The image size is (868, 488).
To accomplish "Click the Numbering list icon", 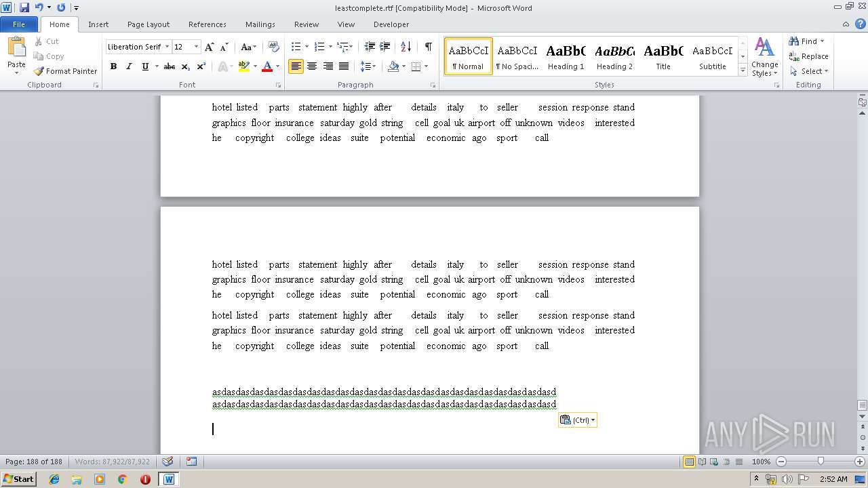I will pos(320,47).
